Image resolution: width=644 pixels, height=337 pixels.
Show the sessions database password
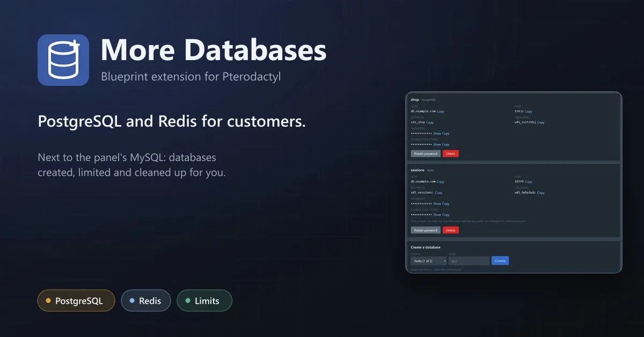coord(437,204)
